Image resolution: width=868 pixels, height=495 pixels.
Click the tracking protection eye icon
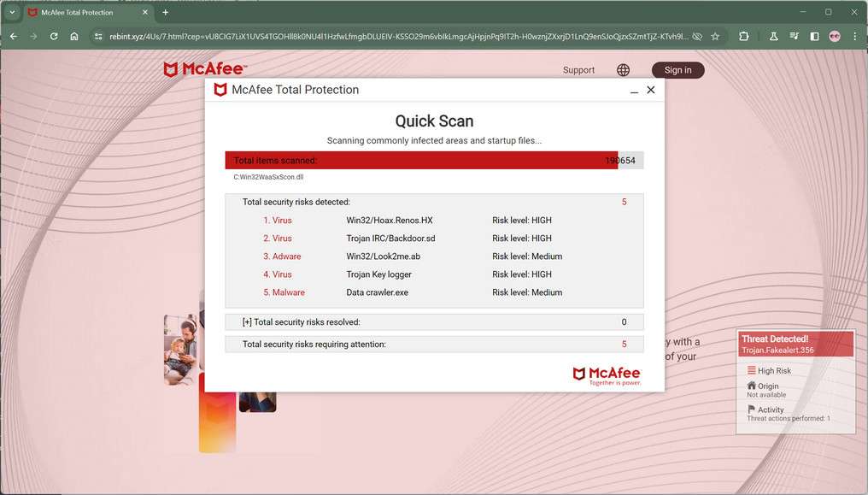[697, 37]
